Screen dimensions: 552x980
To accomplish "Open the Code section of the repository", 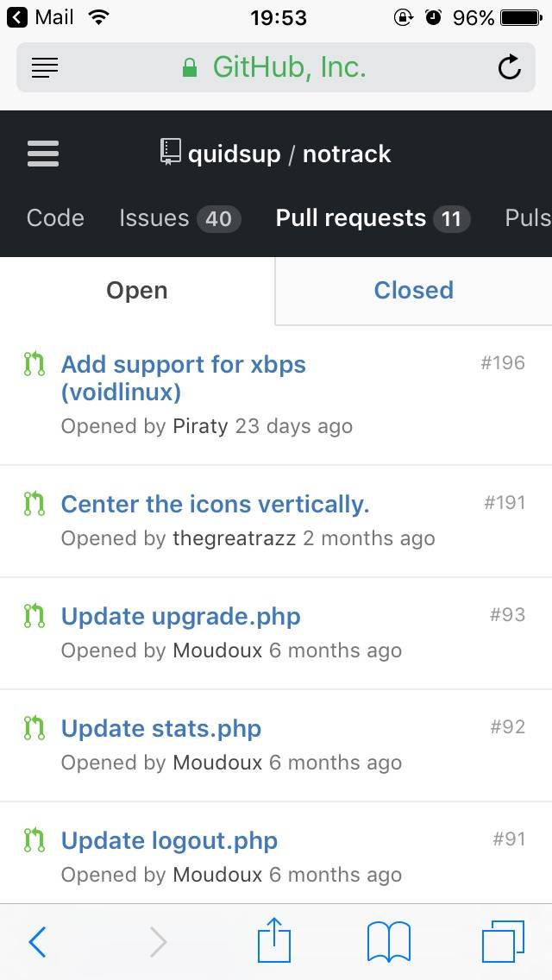I will click(54, 218).
